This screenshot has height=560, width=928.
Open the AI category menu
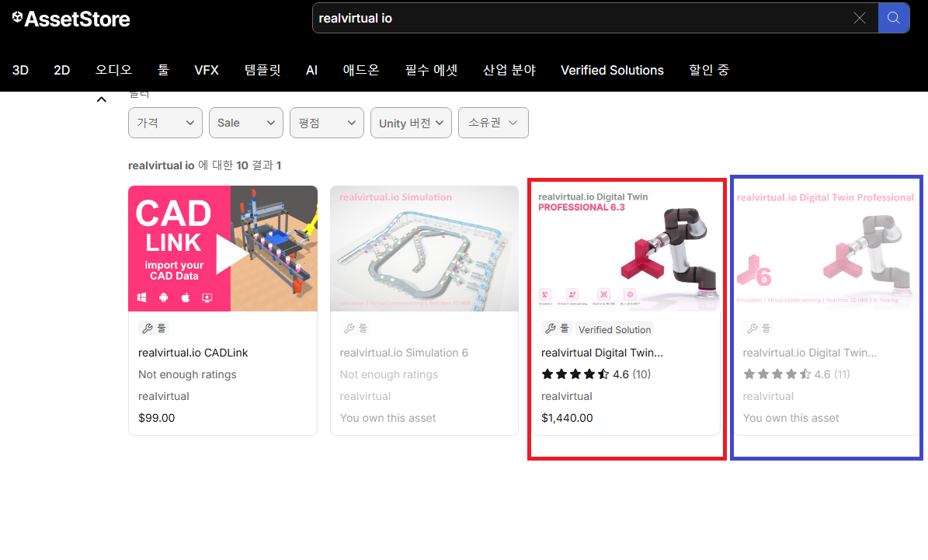click(x=311, y=71)
